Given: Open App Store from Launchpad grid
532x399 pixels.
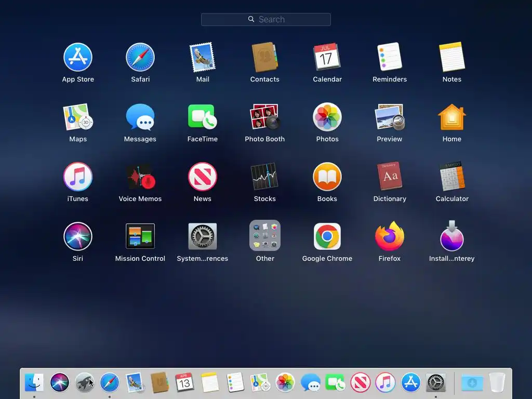Looking at the screenshot, I should coord(78,57).
